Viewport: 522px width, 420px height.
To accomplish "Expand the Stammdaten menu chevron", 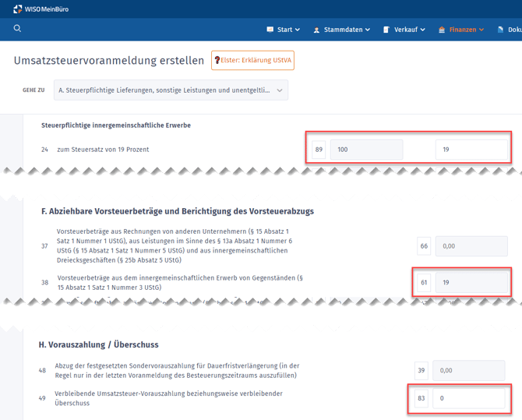I will point(368,30).
